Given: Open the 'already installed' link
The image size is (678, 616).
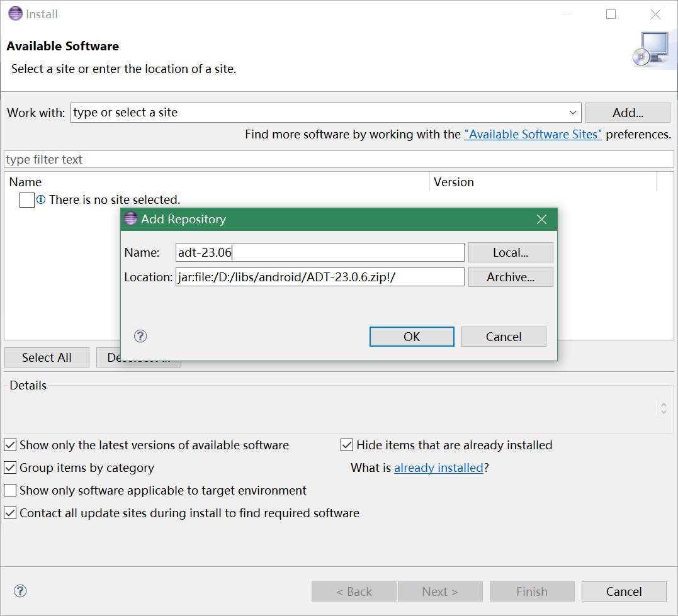Looking at the screenshot, I should 438,468.
